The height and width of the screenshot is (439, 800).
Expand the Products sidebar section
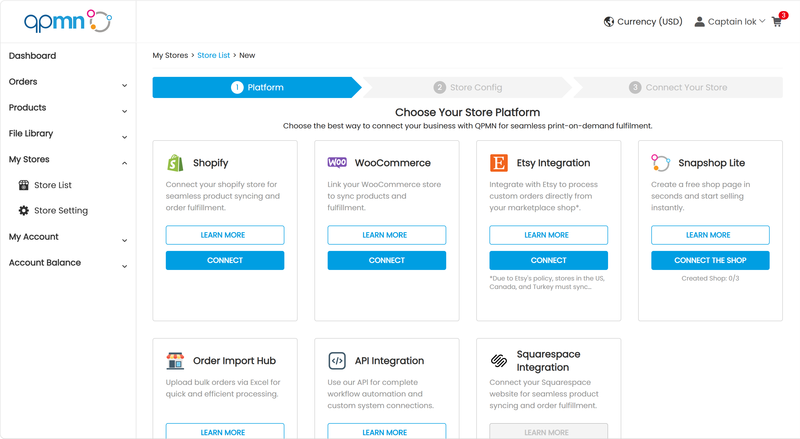[68, 108]
